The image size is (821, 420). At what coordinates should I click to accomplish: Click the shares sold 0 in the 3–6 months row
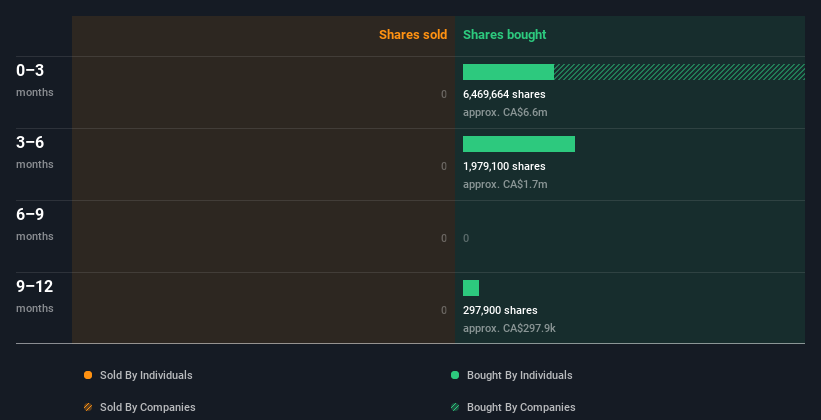[444, 167]
